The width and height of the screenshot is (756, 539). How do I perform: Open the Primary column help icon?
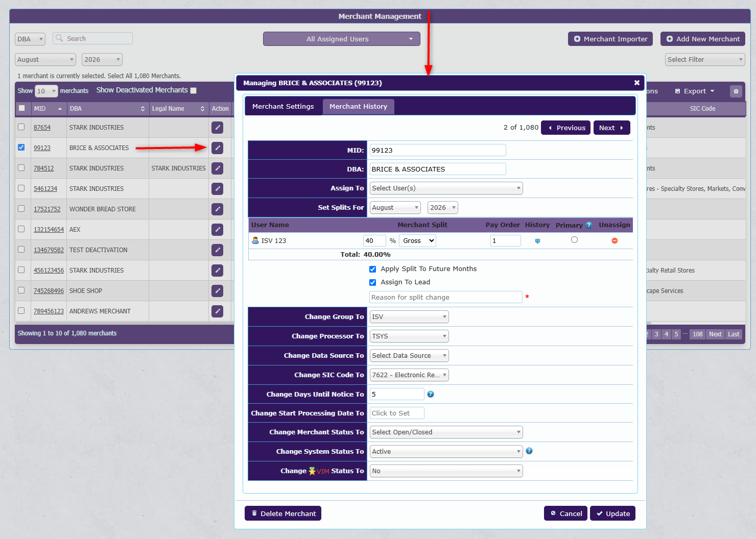[x=589, y=225]
